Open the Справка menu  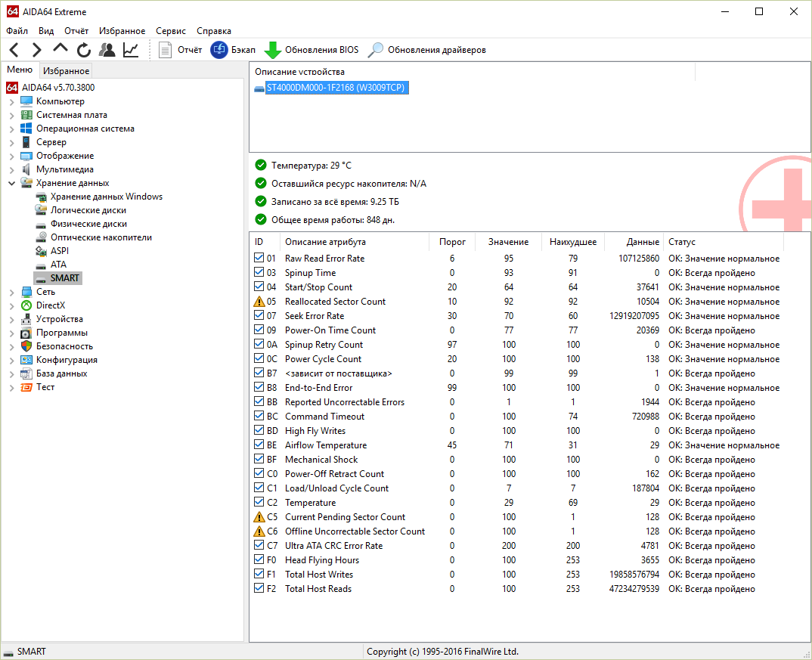point(214,31)
